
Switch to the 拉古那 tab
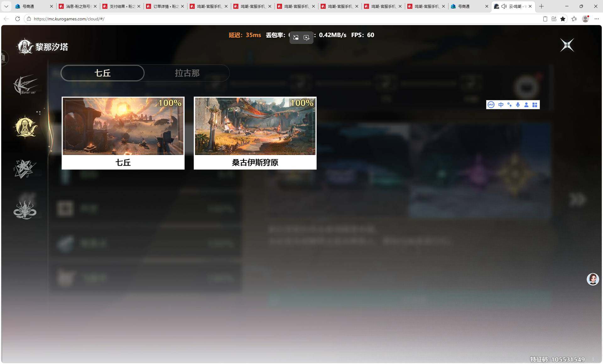(x=187, y=73)
